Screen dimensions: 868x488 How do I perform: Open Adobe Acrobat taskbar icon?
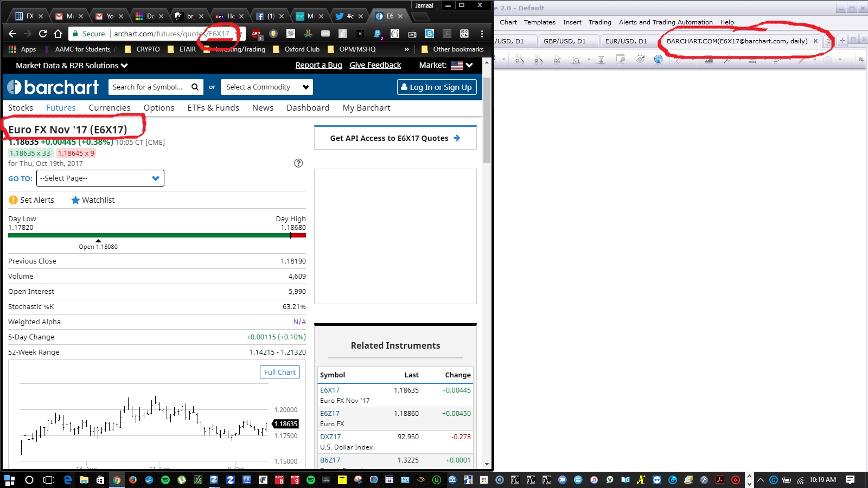click(x=720, y=480)
